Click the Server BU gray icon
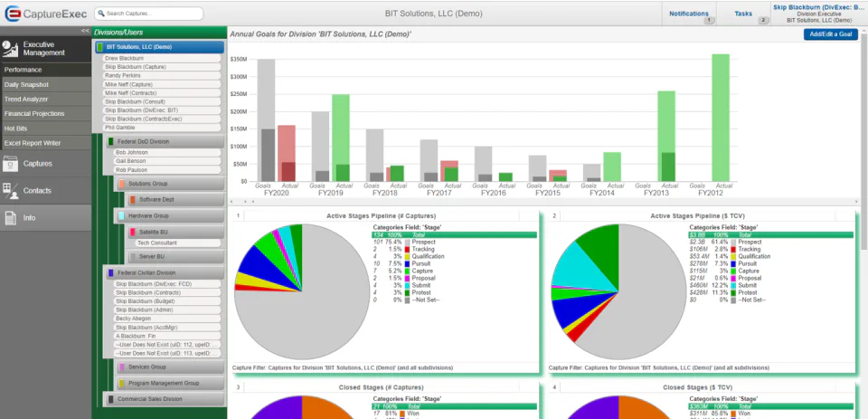The width and height of the screenshot is (868, 419). coord(133,257)
